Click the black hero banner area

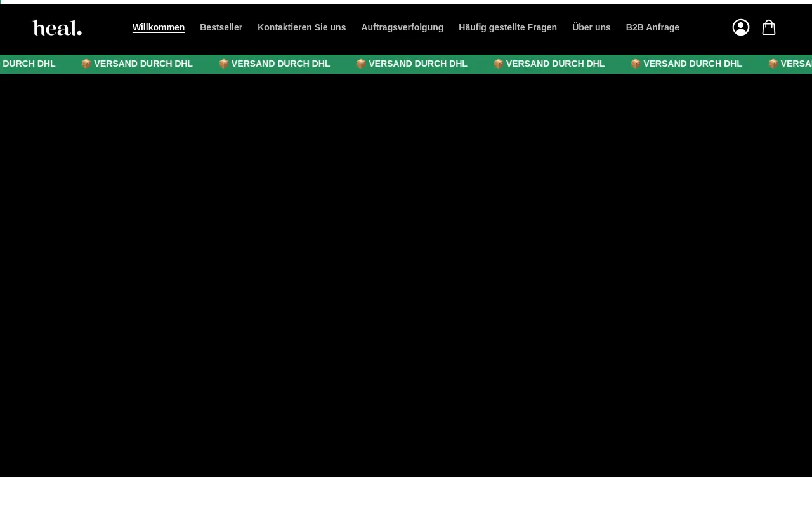[406, 273]
